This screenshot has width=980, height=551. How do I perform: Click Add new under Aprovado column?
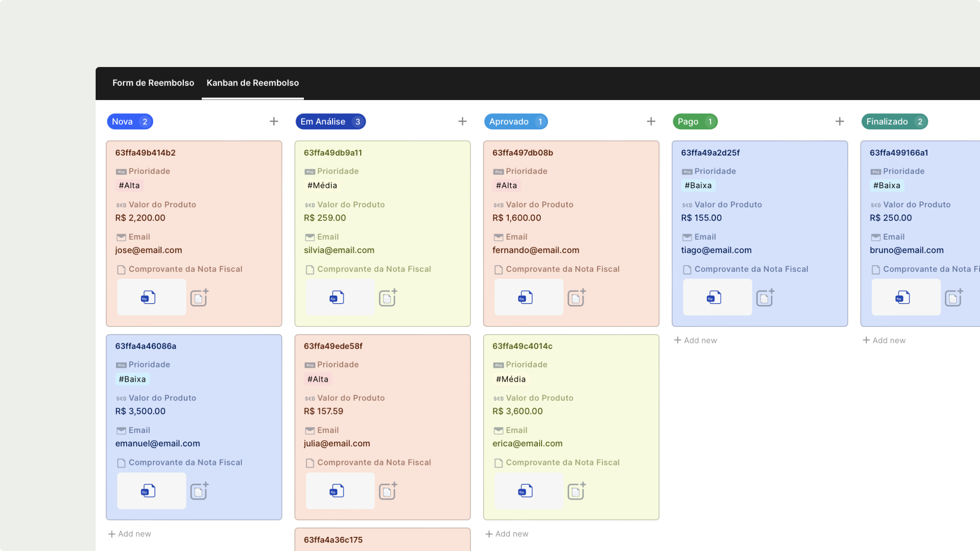507,534
